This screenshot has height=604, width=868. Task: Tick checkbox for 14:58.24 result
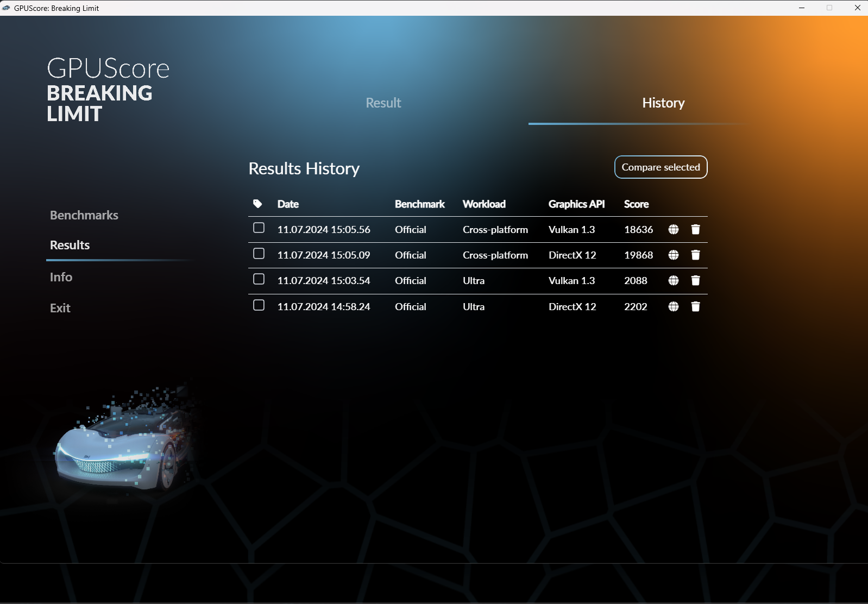(259, 305)
